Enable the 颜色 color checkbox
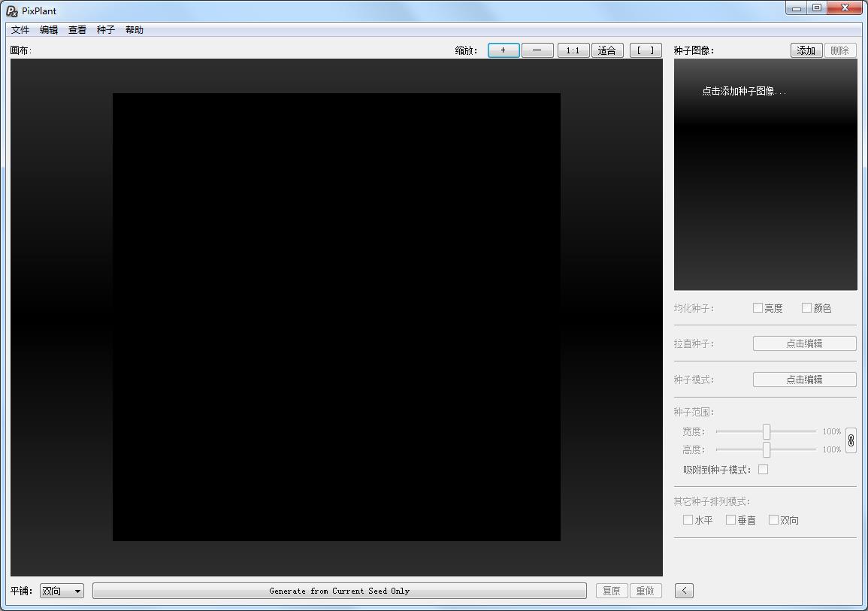 tap(806, 307)
